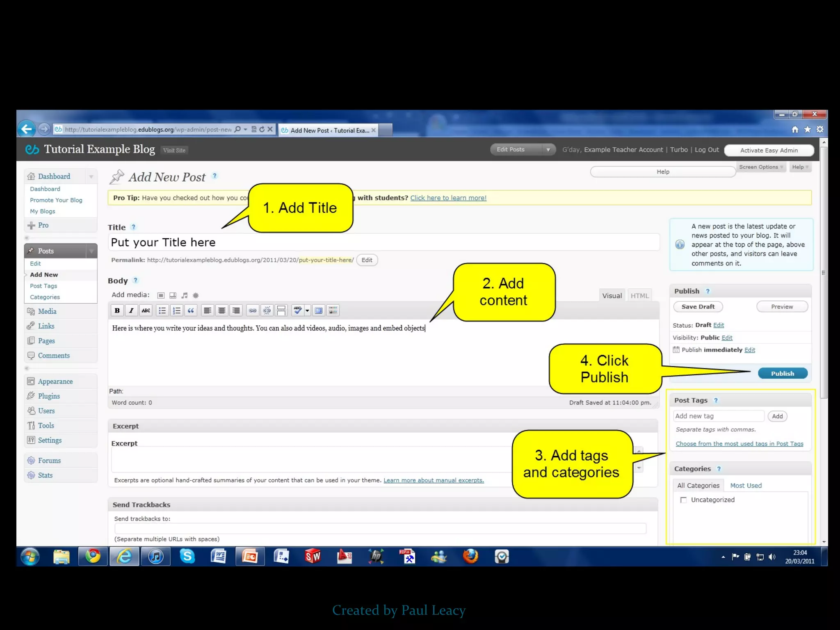Click the Add Audio music note icon
The width and height of the screenshot is (840, 630).
coord(185,295)
